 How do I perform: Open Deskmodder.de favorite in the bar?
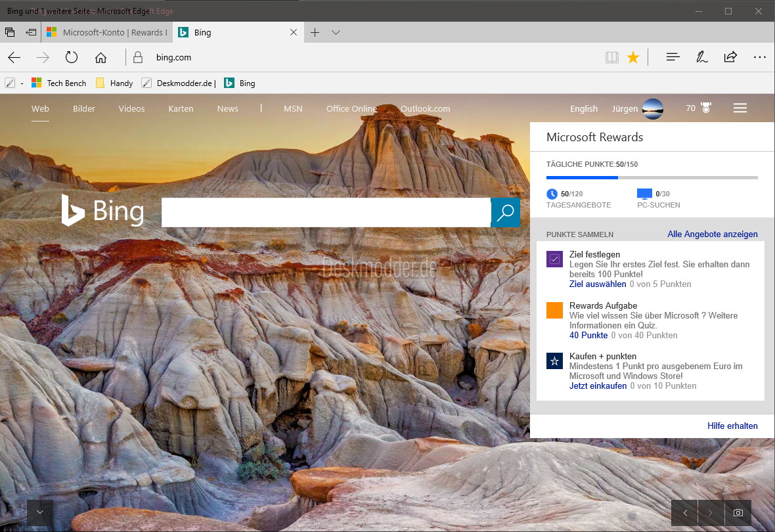pos(179,83)
